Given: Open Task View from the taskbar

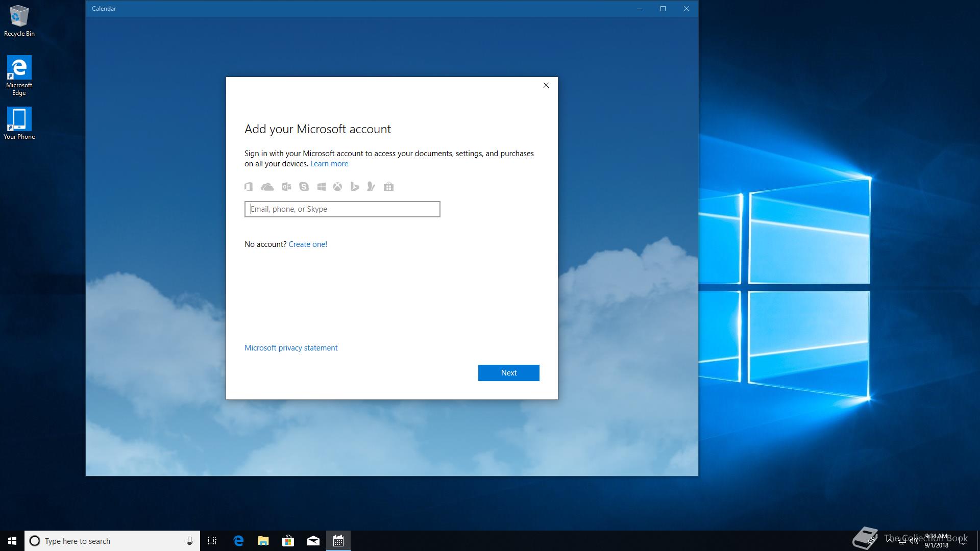Looking at the screenshot, I should [212, 541].
